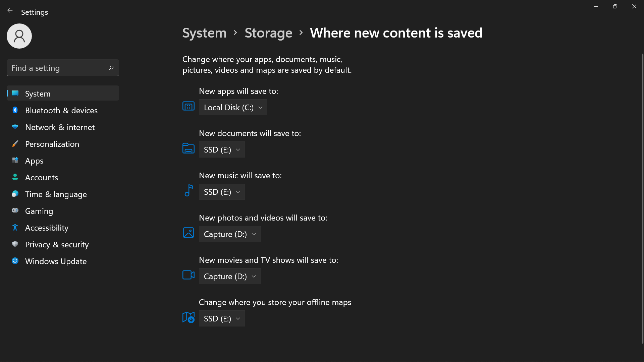Expand the movies and TV shows dropdown
The width and height of the screenshot is (644, 362).
click(x=229, y=277)
